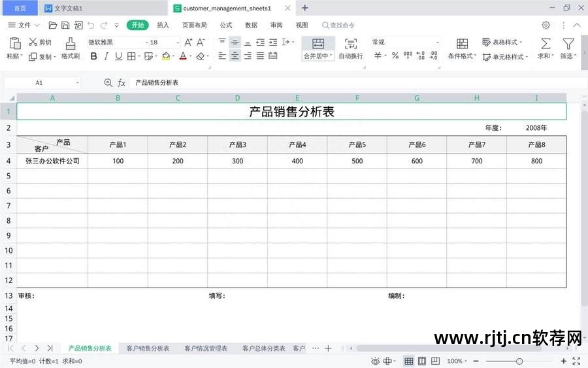This screenshot has width=588, height=368.
Task: Open the font size 18 dropdown
Action: 177,42
